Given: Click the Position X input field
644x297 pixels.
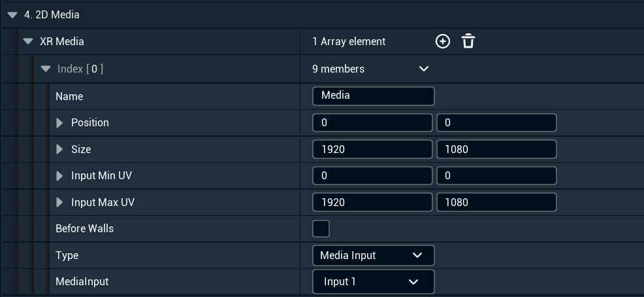Looking at the screenshot, I should click(372, 123).
